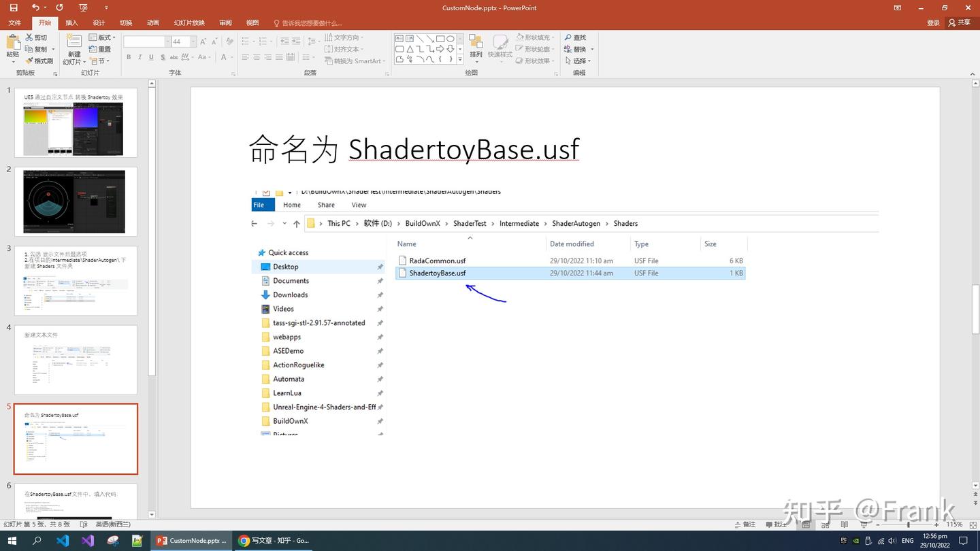Click the Find (查找) icon
Image resolution: width=980 pixels, height=551 pixels.
[576, 37]
